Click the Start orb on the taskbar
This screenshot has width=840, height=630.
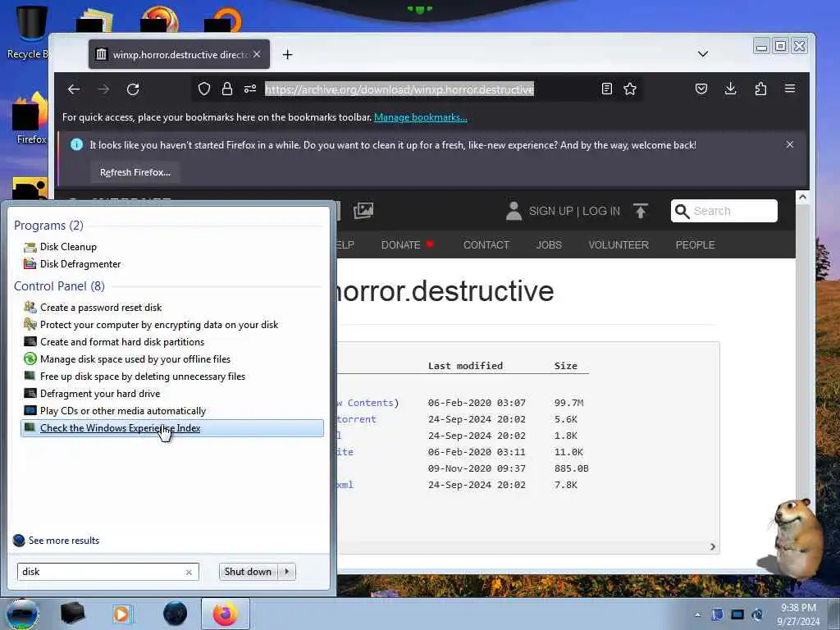click(x=22, y=614)
